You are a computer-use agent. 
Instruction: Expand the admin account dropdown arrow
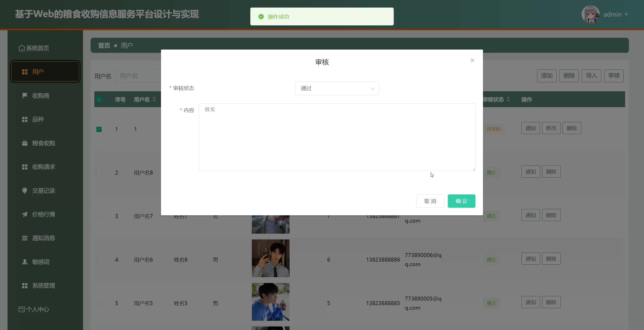(626, 15)
